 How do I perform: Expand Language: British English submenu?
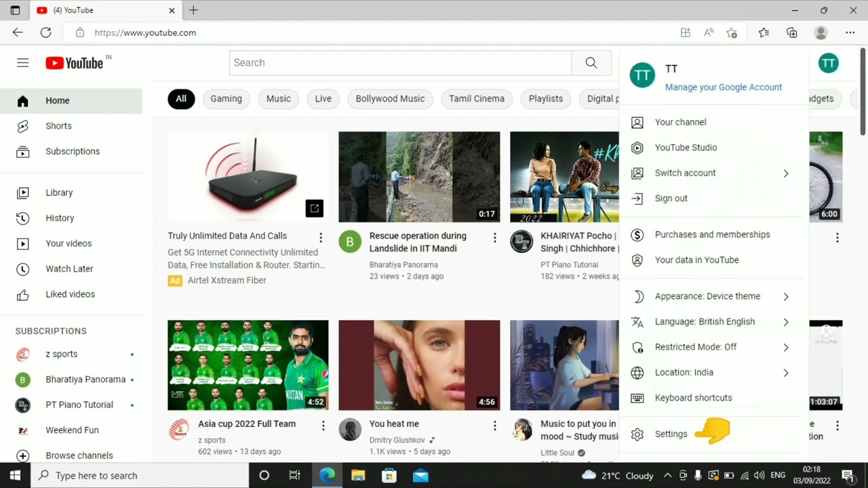pos(711,322)
